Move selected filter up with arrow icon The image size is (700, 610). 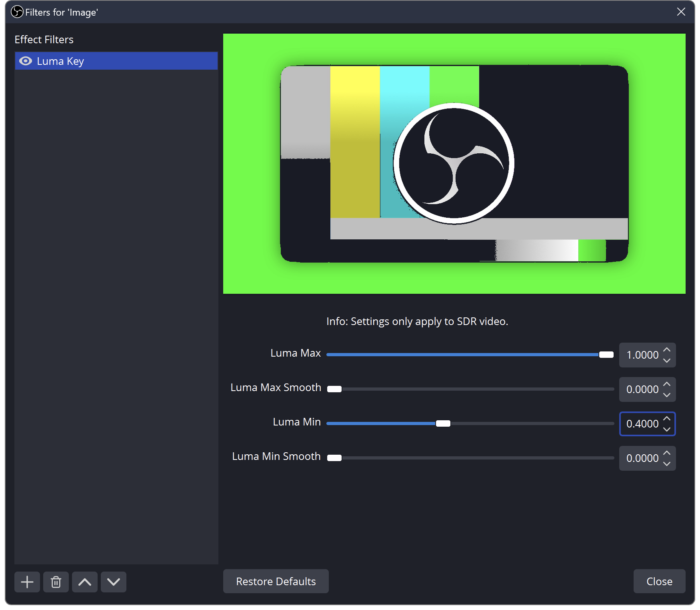[x=85, y=582]
